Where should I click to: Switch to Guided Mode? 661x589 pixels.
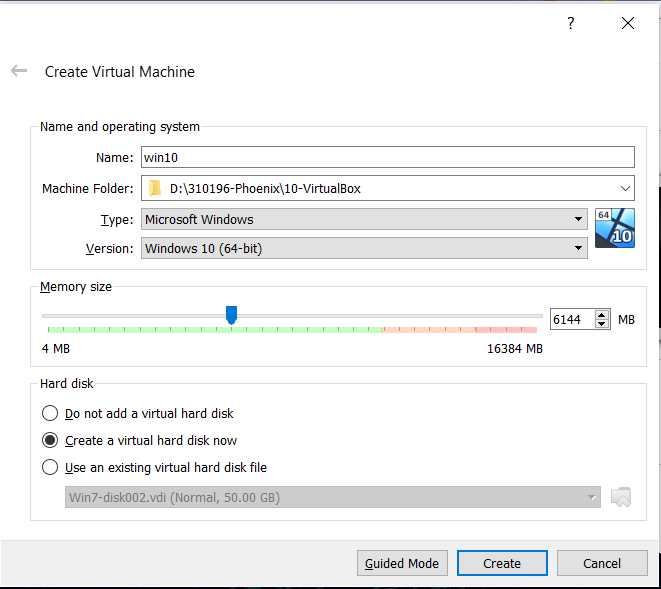(x=402, y=563)
